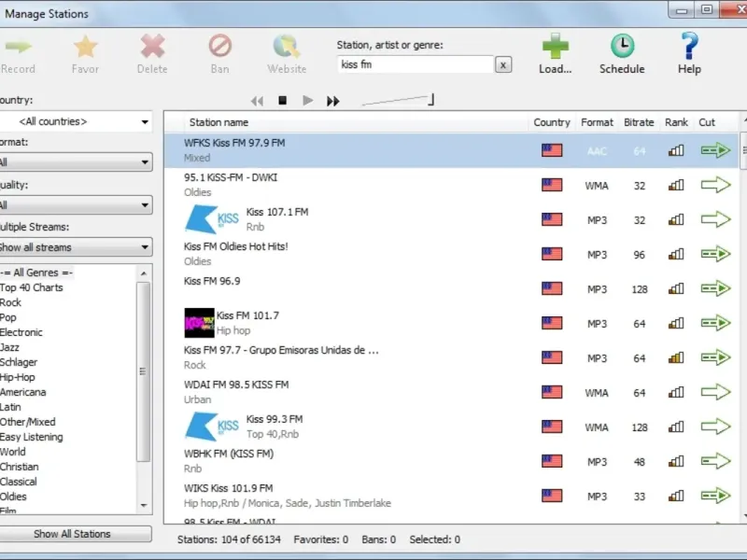Click Cut arrow for Kiss FM 96.9
Screen dimensions: 747x560
(715, 288)
